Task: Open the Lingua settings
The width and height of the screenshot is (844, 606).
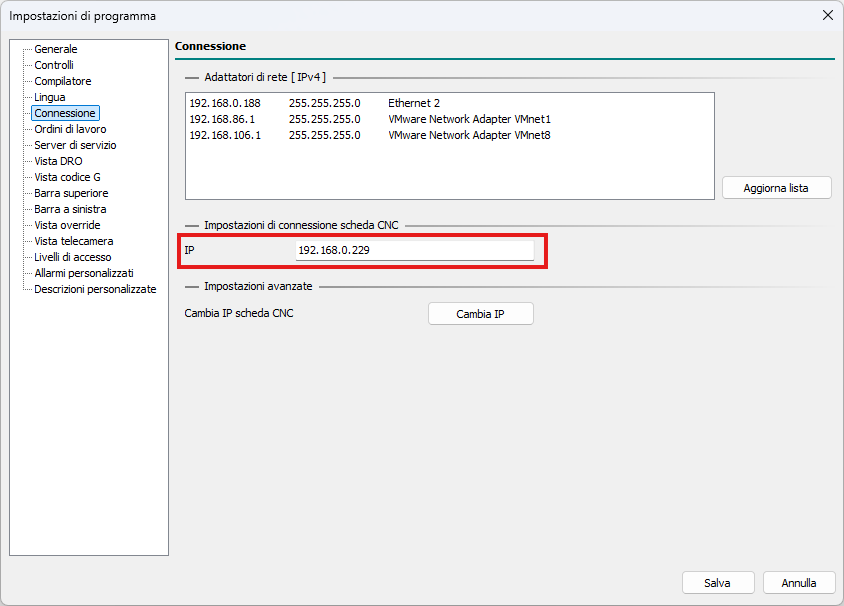Action: 49,97
